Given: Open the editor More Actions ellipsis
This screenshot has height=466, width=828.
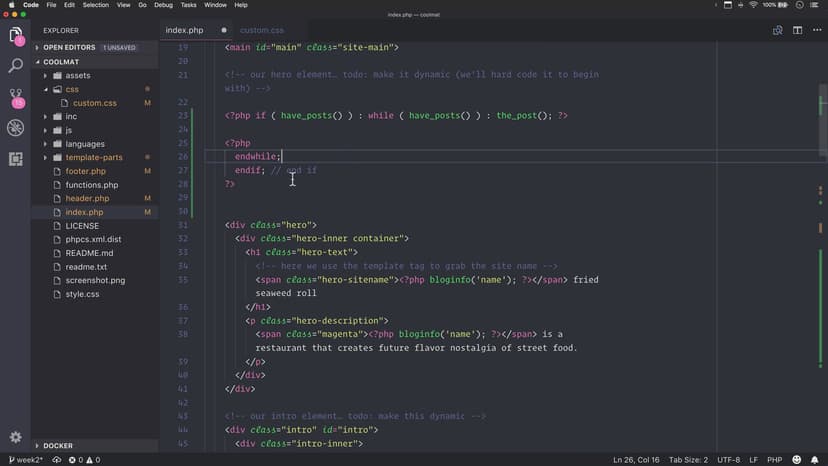Looking at the screenshot, I should (x=815, y=30).
